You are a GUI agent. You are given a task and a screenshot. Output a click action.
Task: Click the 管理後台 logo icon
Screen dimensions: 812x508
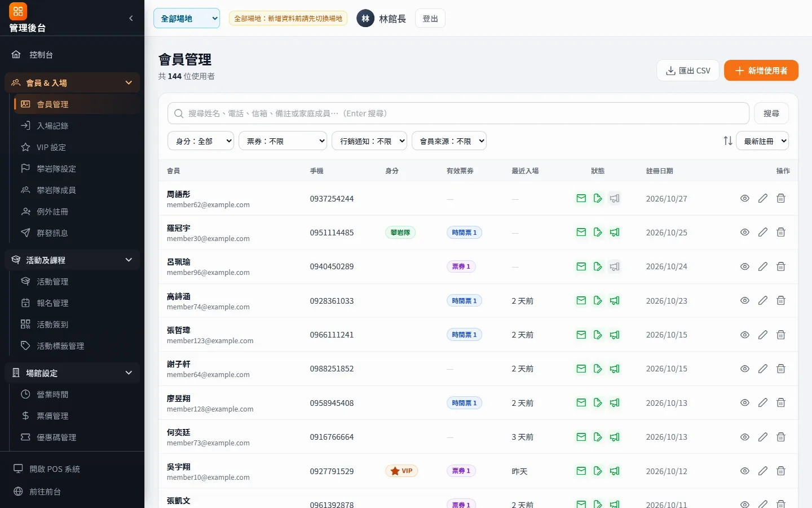click(x=18, y=11)
